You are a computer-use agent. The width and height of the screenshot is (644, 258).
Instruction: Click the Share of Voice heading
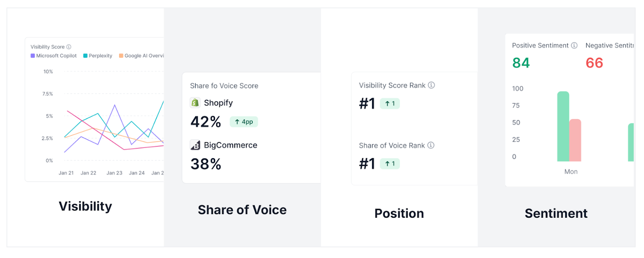(242, 209)
